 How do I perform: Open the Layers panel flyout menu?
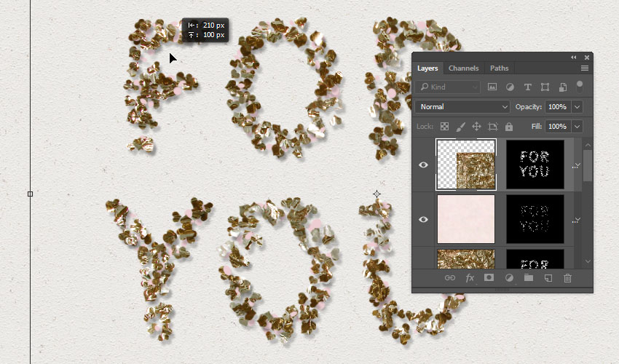[x=584, y=68]
